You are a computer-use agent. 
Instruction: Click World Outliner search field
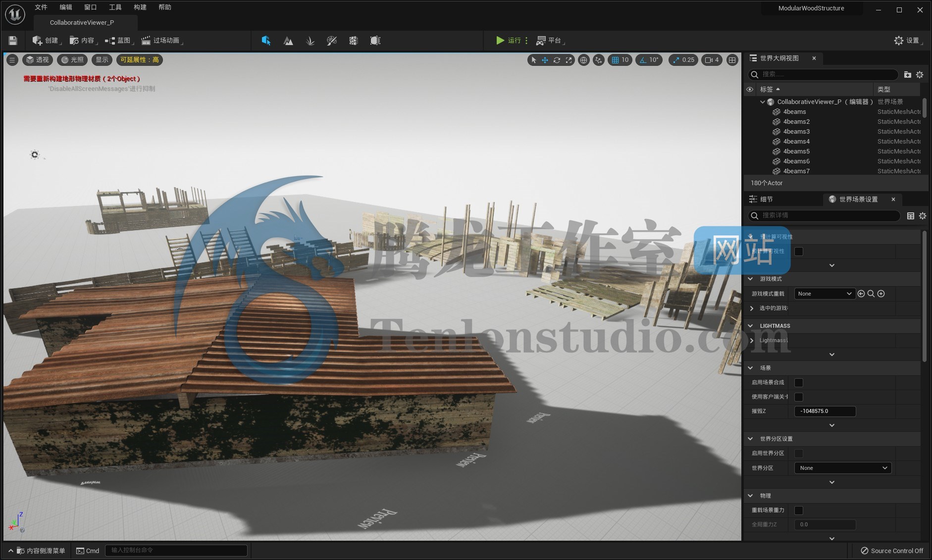pyautogui.click(x=823, y=74)
